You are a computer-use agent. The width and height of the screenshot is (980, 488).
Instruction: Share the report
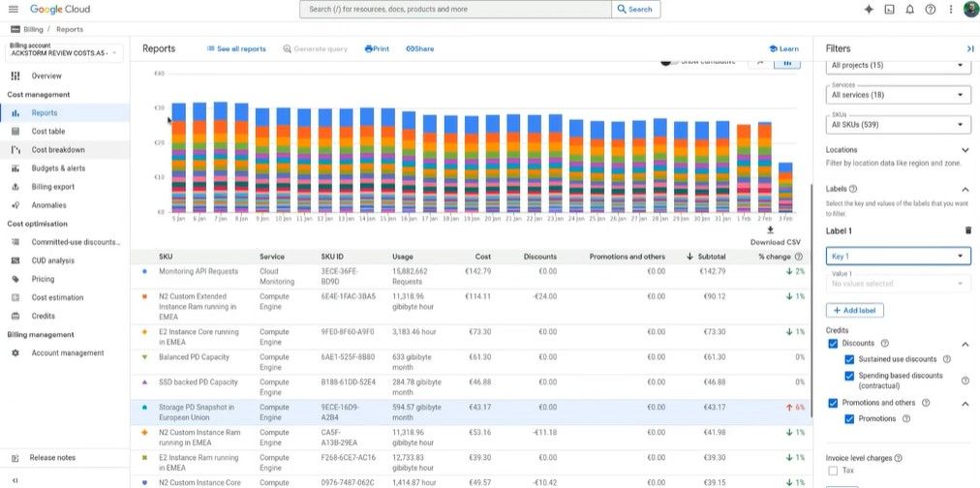tap(420, 48)
